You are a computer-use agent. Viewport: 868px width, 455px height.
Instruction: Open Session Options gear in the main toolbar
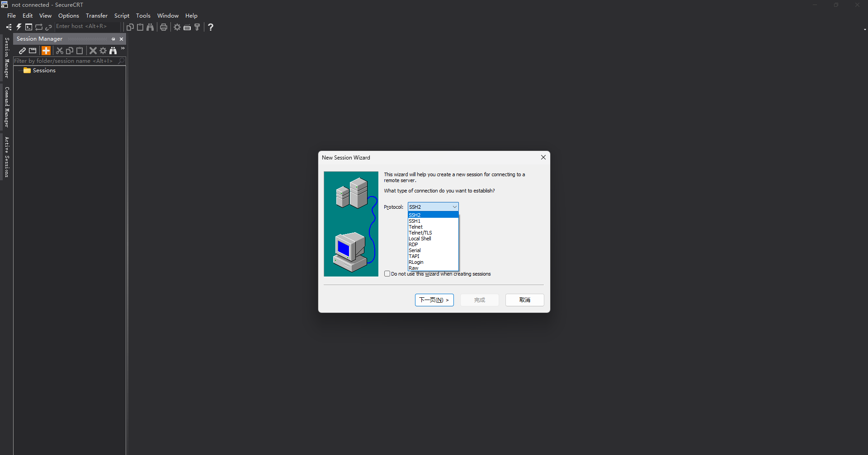[x=177, y=27]
